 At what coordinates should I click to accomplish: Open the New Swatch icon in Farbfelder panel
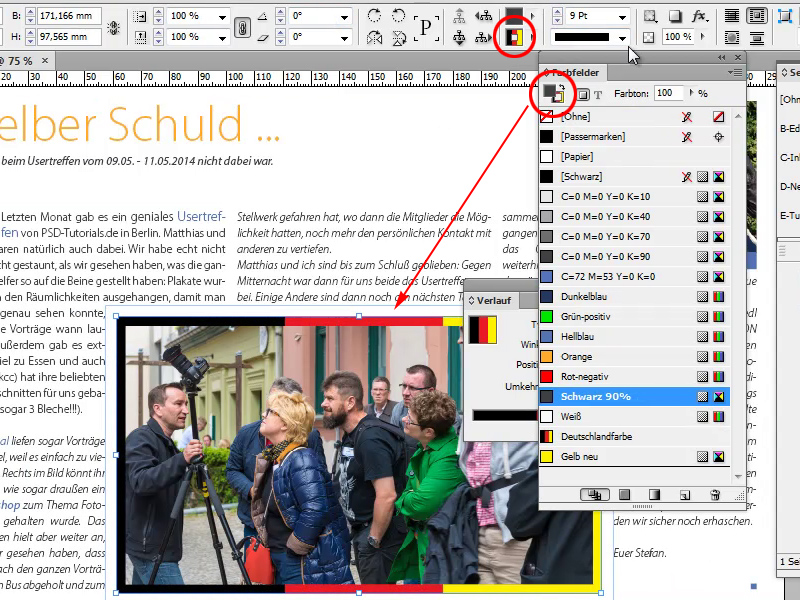[x=686, y=494]
